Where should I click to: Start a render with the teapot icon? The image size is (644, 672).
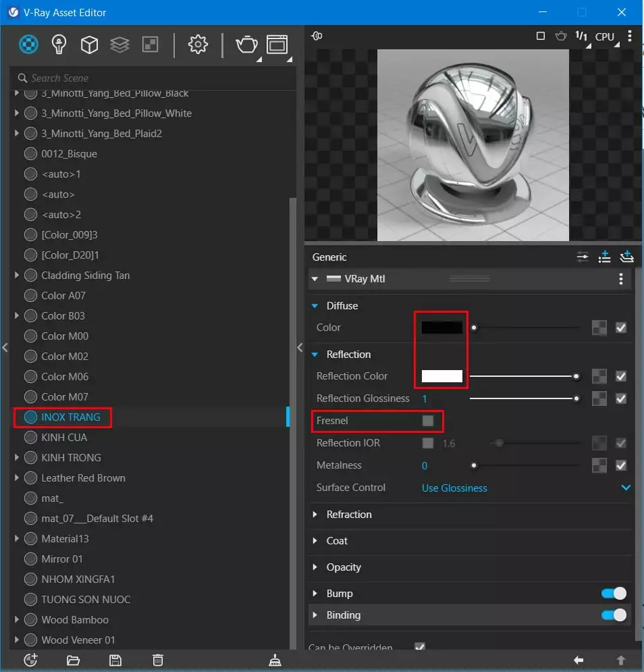tap(246, 45)
